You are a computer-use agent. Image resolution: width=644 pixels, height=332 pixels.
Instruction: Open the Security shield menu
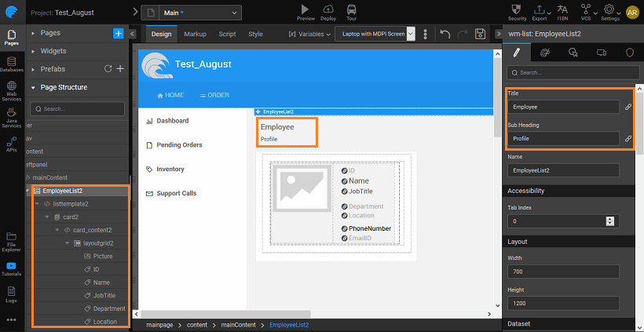point(518,9)
